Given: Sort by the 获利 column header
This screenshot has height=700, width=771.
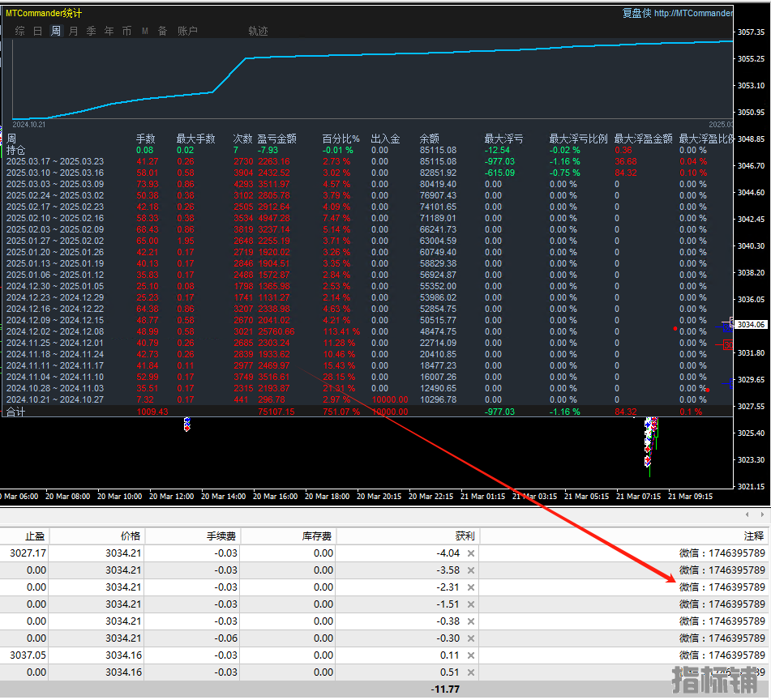Looking at the screenshot, I should [x=408, y=536].
